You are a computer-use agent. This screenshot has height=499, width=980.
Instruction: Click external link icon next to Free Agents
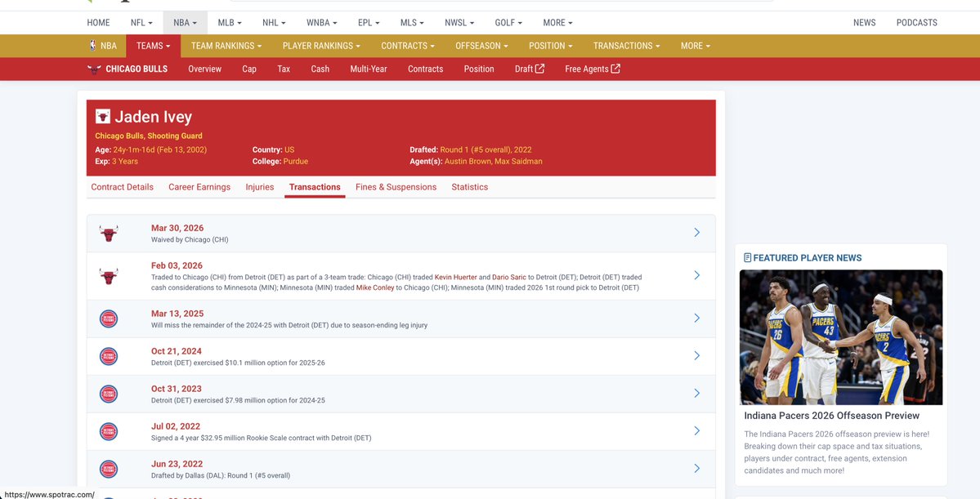pos(615,69)
